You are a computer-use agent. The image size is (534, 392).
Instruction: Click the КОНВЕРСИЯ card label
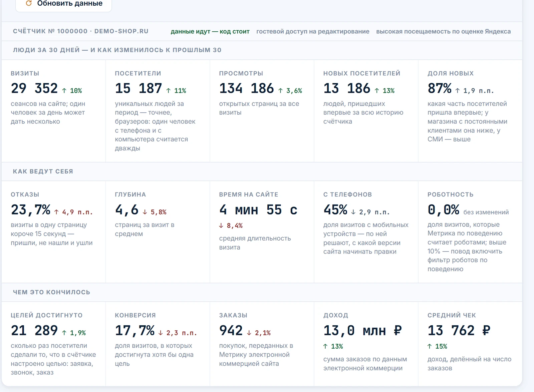(135, 315)
